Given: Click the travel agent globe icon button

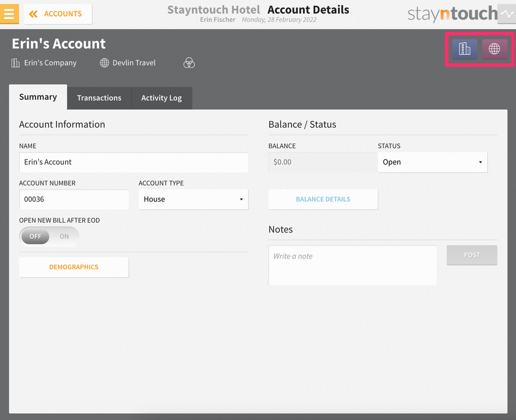Looking at the screenshot, I should coord(494,49).
